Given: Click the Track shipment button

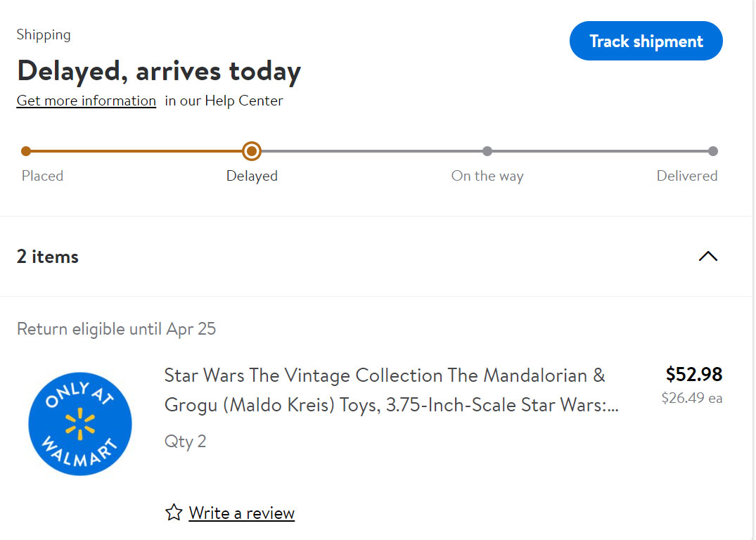Looking at the screenshot, I should [x=646, y=41].
